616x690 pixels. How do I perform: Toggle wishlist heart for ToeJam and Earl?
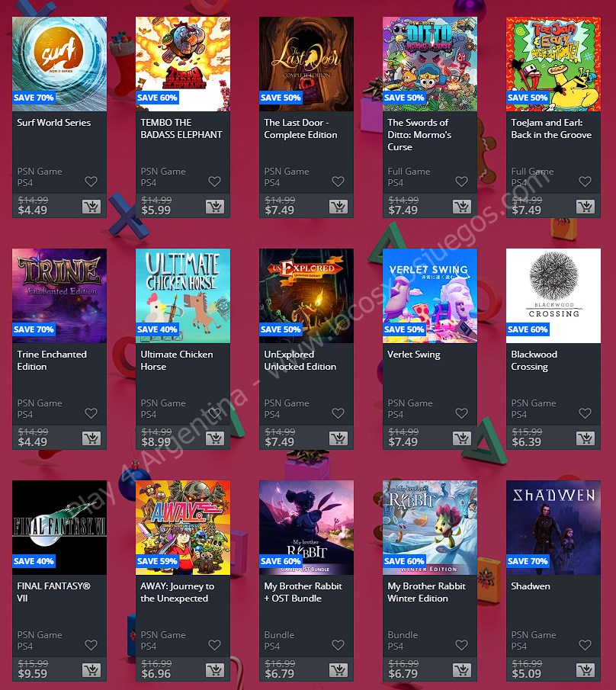586,181
